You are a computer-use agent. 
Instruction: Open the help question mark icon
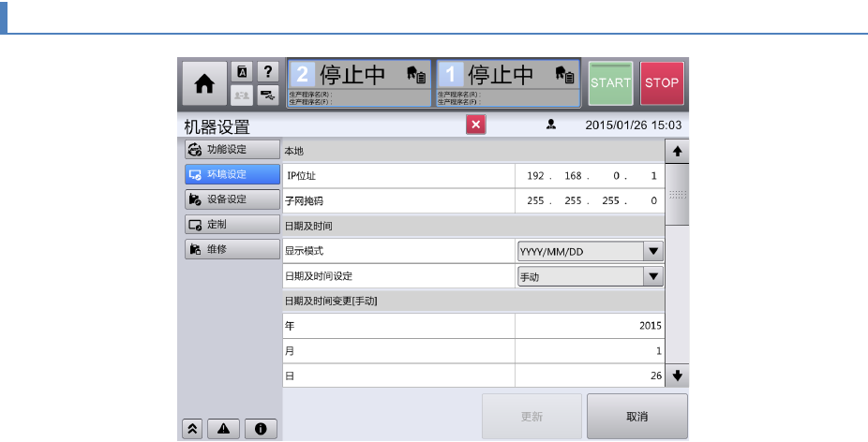click(269, 72)
